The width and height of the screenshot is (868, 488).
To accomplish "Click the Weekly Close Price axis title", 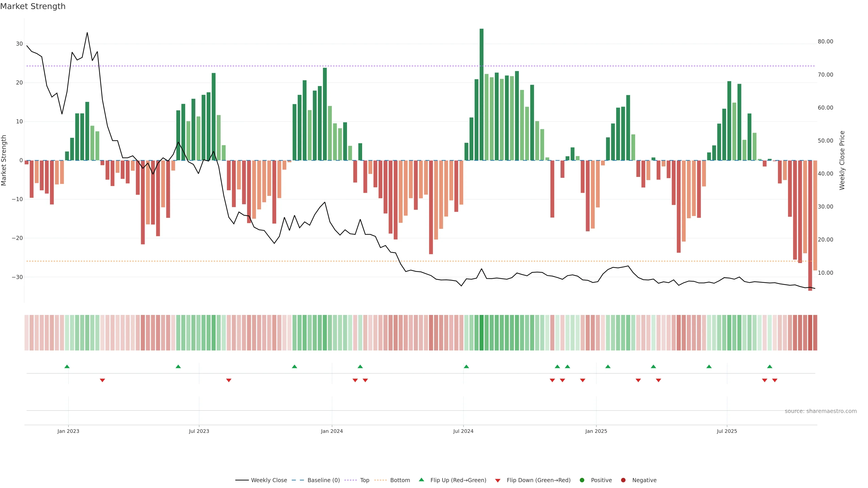I will pos(842,160).
